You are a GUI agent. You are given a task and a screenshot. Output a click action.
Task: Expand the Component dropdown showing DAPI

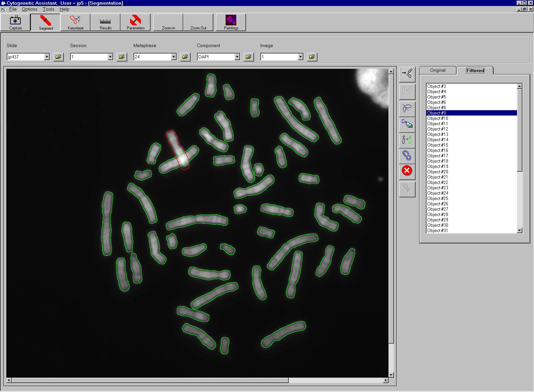coord(237,57)
